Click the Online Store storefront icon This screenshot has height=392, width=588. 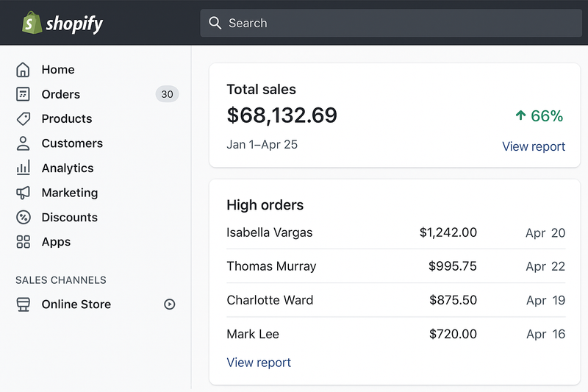(24, 304)
